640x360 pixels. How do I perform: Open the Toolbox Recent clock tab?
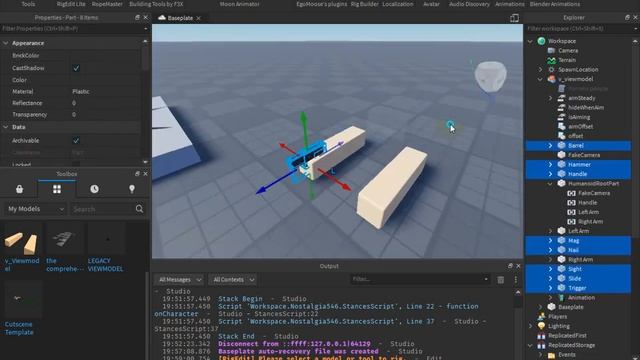point(94,189)
